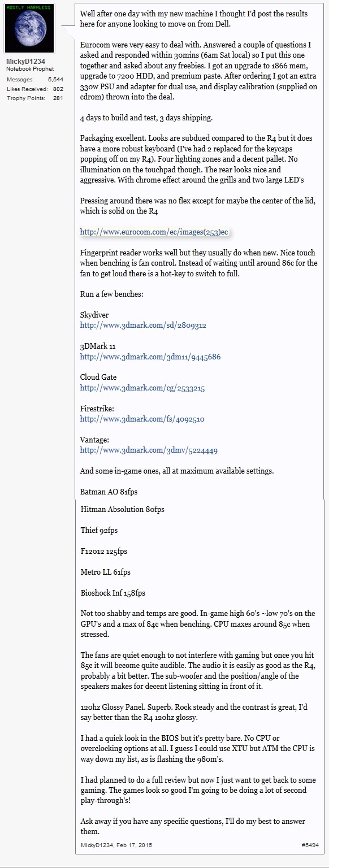The height and width of the screenshot is (868, 346).
Task: Open the 281 trophy points count
Action: click(x=58, y=98)
